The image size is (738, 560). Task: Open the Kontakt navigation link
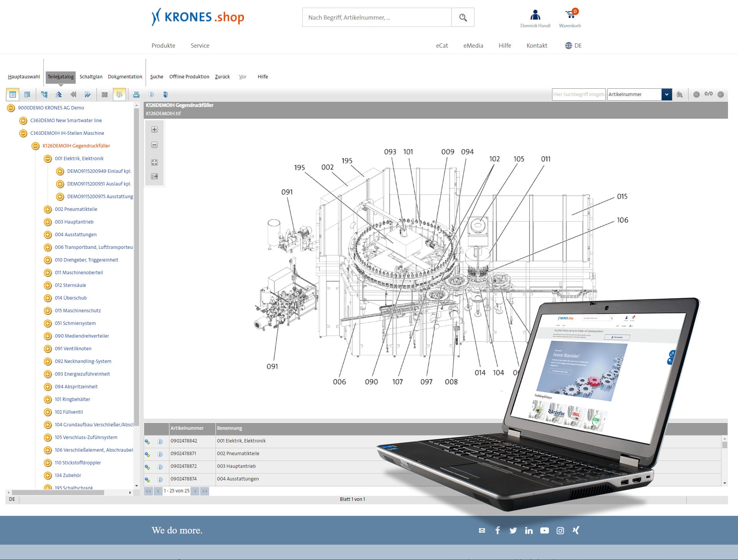point(537,45)
